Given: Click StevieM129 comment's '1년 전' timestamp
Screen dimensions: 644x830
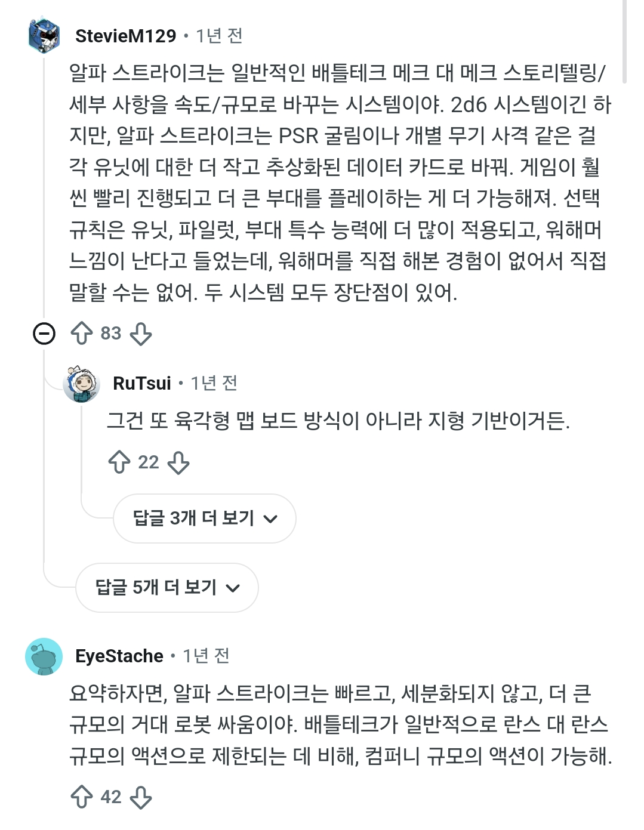Looking at the screenshot, I should pyautogui.click(x=219, y=36).
